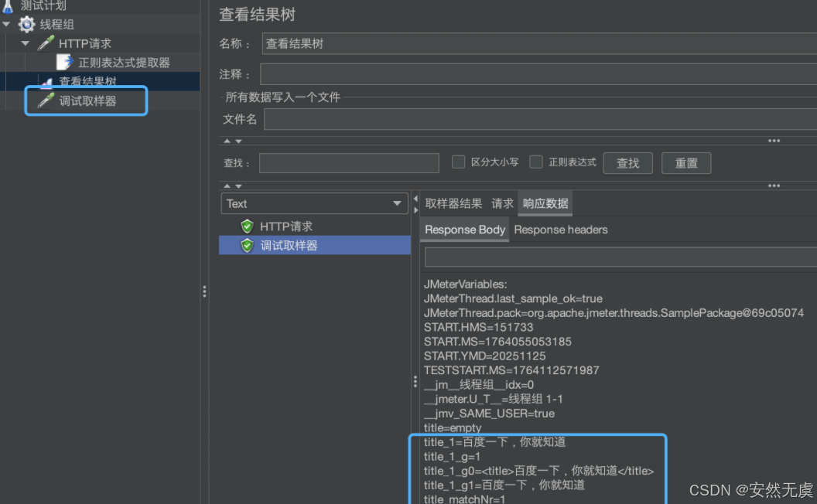Switch to the 取样器结果 tab
The image size is (817, 504).
click(453, 203)
